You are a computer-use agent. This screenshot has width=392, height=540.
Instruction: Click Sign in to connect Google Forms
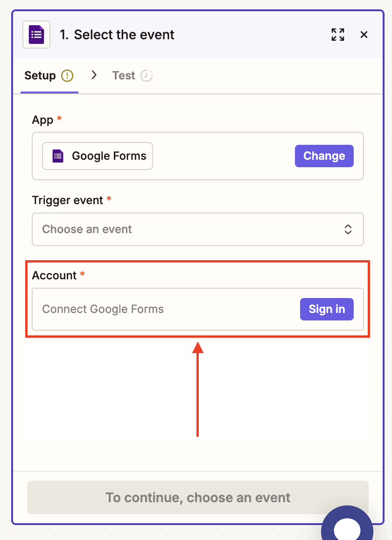[x=327, y=309]
